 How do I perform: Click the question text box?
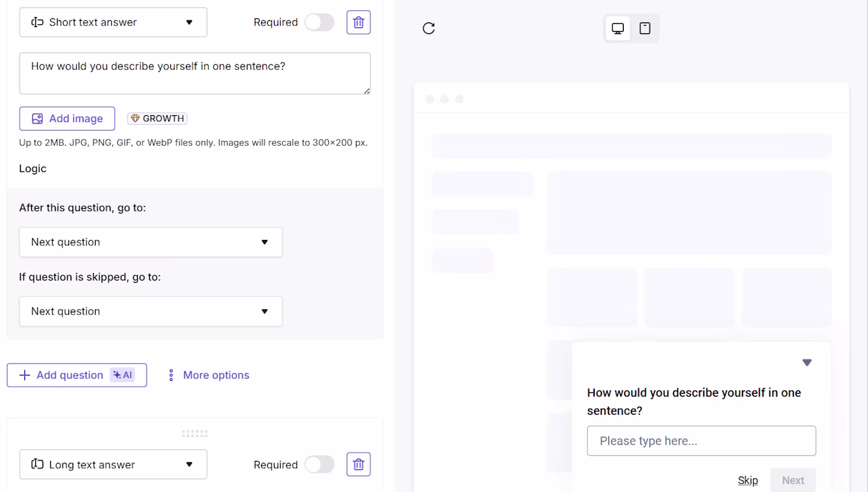(x=195, y=73)
